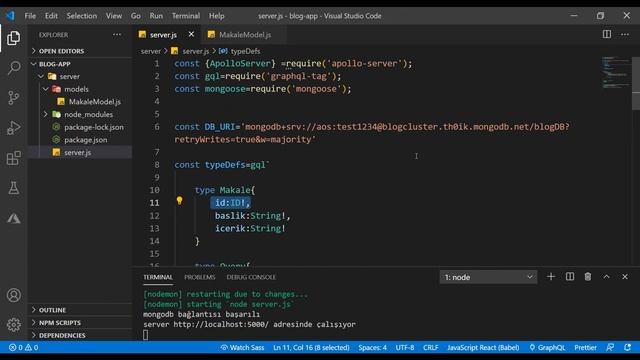Image resolution: width=640 pixels, height=360 pixels.
Task: Close the terminal panel
Action: 625,277
